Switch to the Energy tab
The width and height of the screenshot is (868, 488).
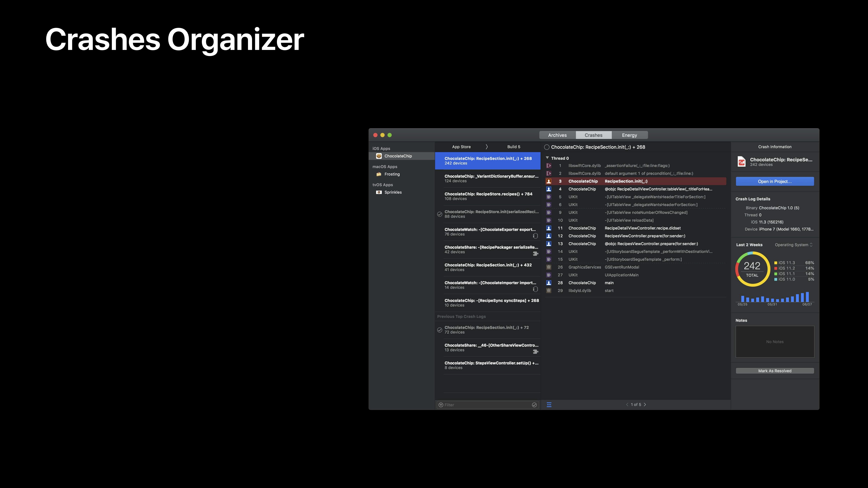coord(629,135)
